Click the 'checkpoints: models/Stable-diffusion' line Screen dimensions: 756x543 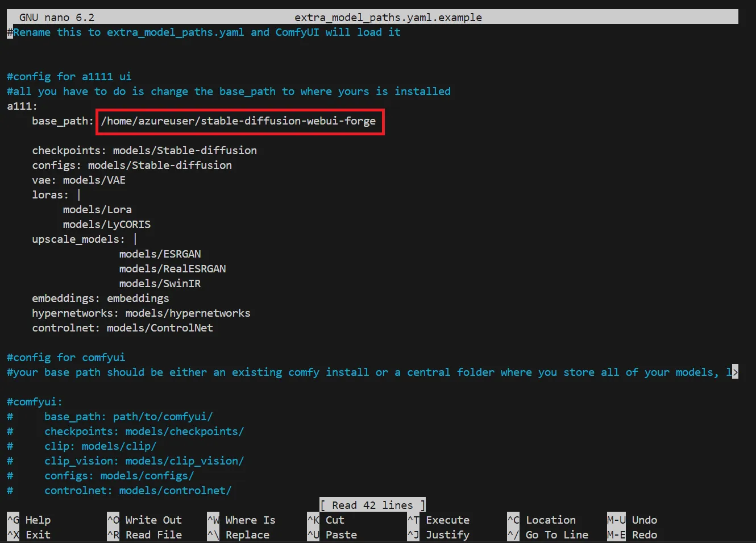tap(144, 150)
